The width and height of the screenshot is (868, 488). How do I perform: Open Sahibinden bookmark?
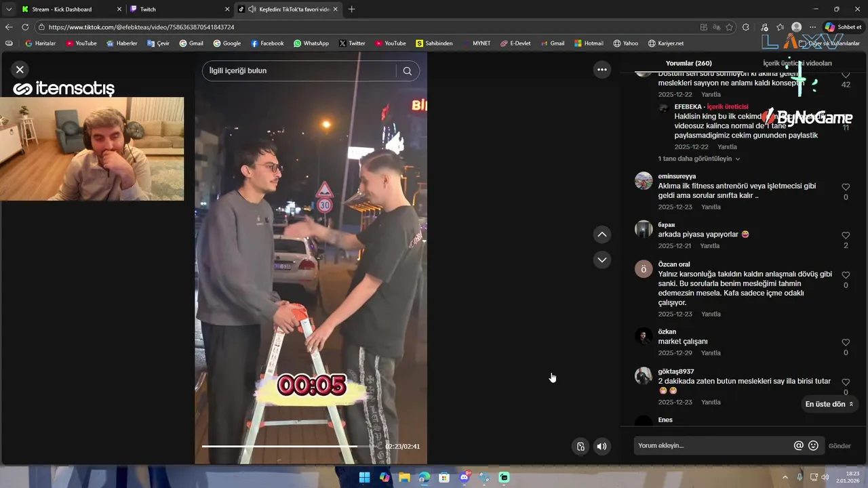(x=434, y=43)
